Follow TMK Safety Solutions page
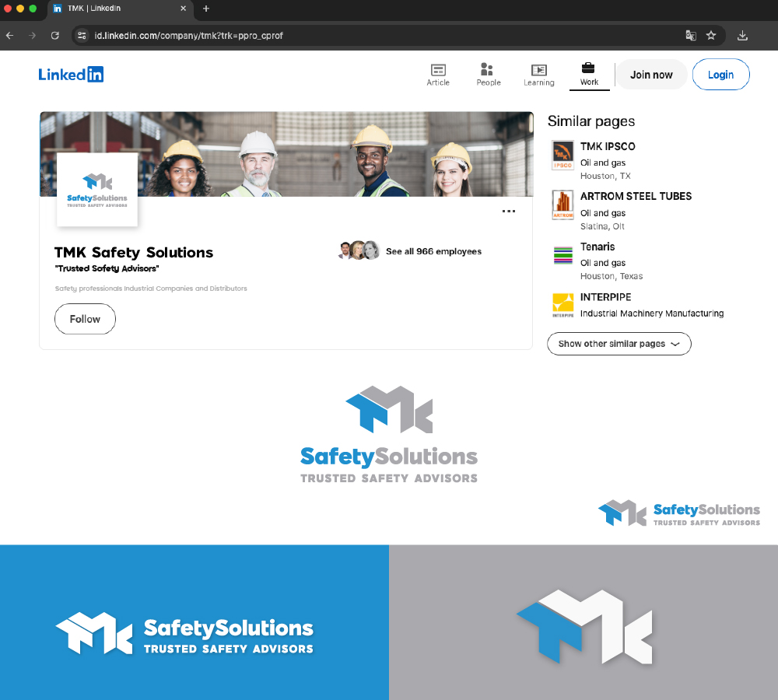This screenshot has height=700, width=778. pyautogui.click(x=85, y=319)
